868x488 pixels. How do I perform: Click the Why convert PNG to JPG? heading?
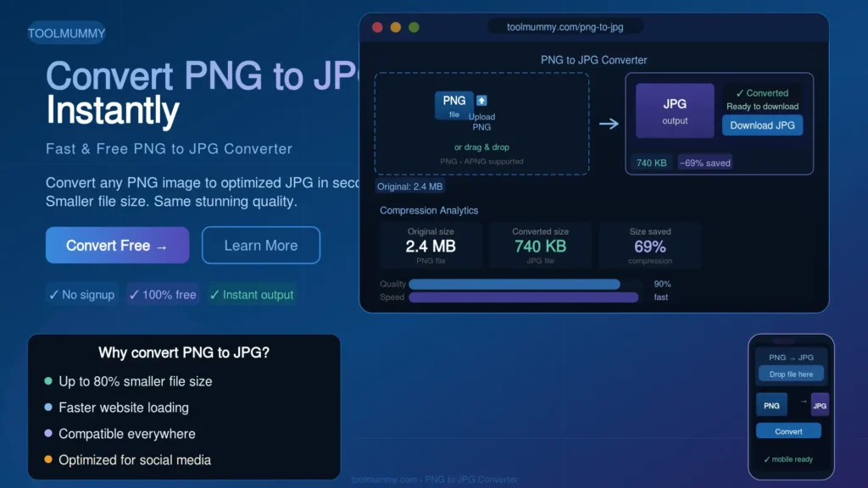[x=184, y=352]
